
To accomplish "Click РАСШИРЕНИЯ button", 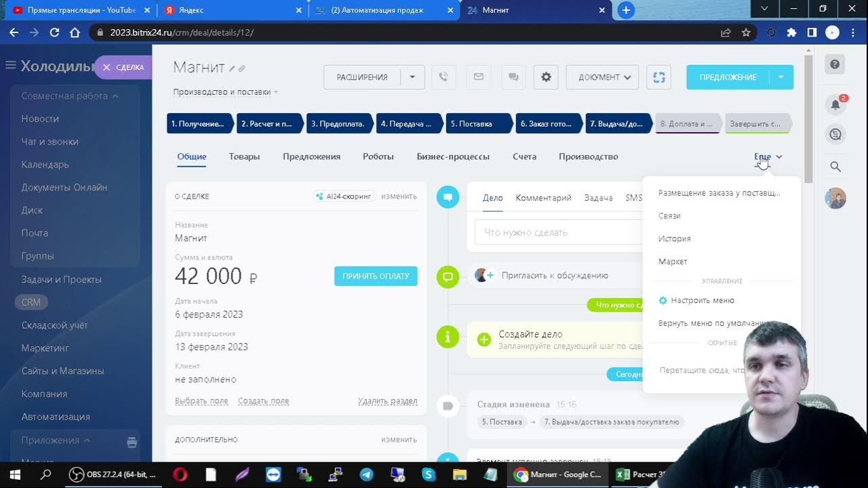I will pyautogui.click(x=362, y=77).
